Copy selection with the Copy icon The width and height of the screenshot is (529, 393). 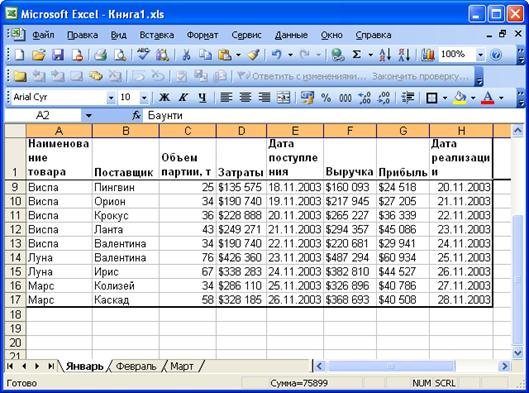205,54
